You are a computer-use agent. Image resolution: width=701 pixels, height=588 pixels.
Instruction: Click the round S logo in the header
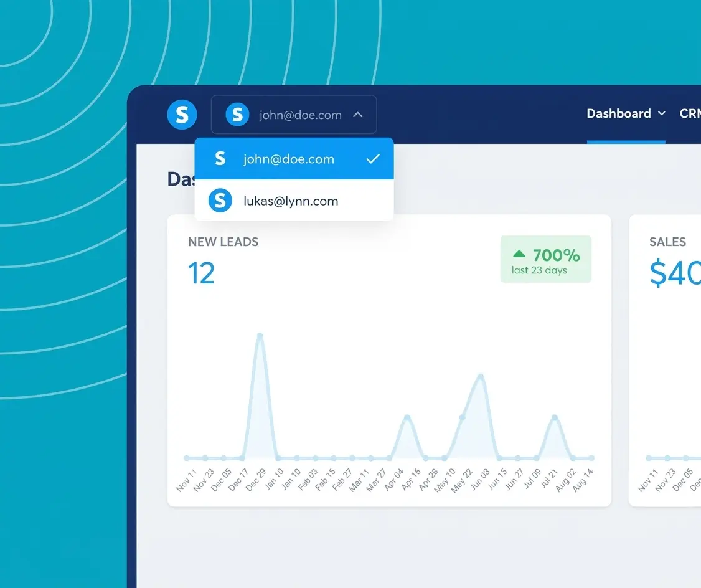(x=182, y=115)
